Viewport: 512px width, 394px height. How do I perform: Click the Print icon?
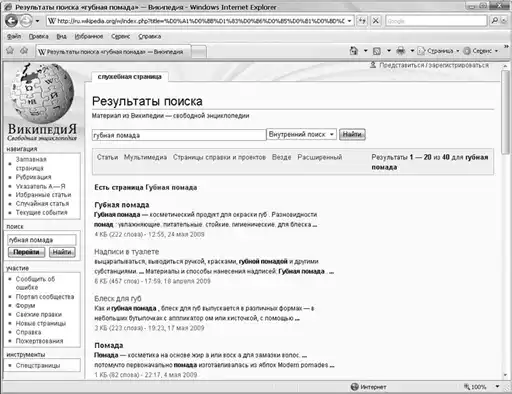coord(401,51)
